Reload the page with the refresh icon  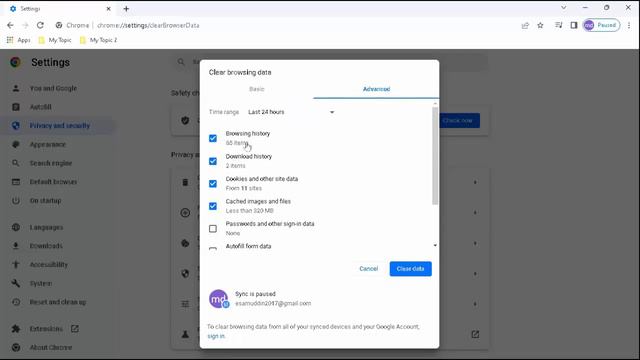40,25
